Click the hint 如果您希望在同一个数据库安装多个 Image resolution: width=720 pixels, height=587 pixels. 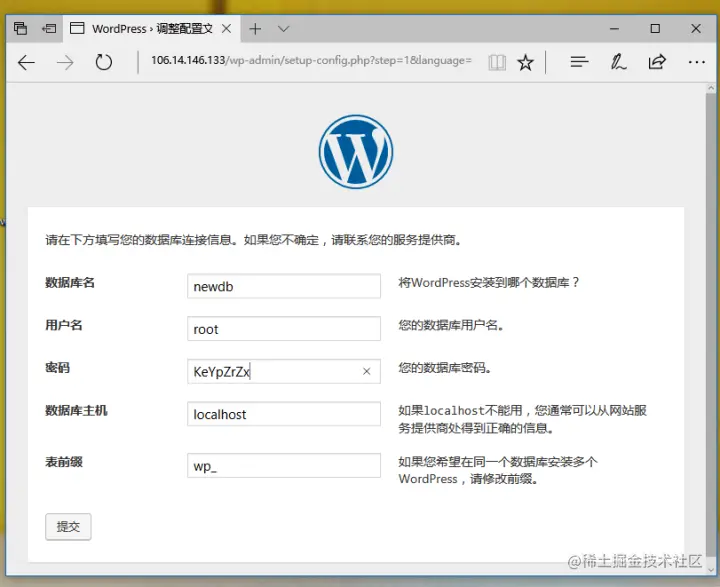pos(498,470)
